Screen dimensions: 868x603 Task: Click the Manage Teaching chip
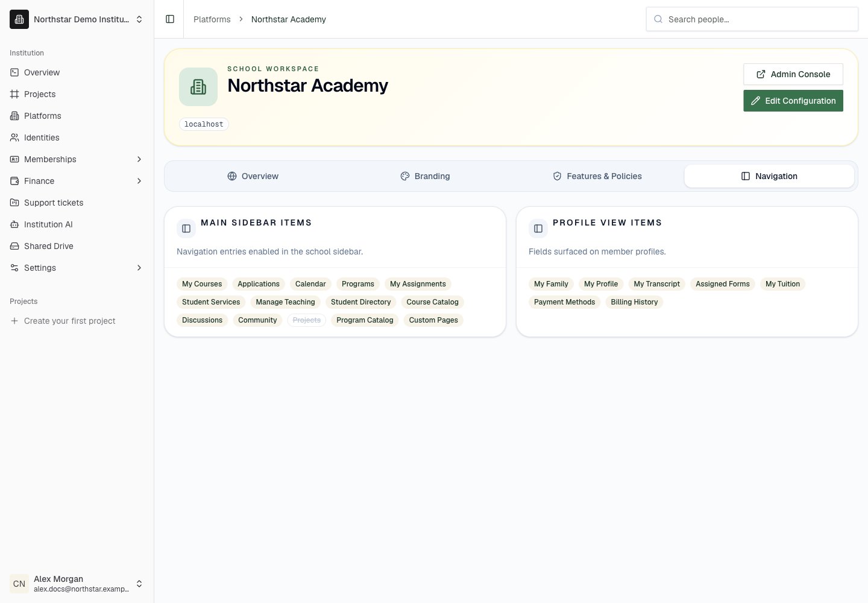point(285,302)
